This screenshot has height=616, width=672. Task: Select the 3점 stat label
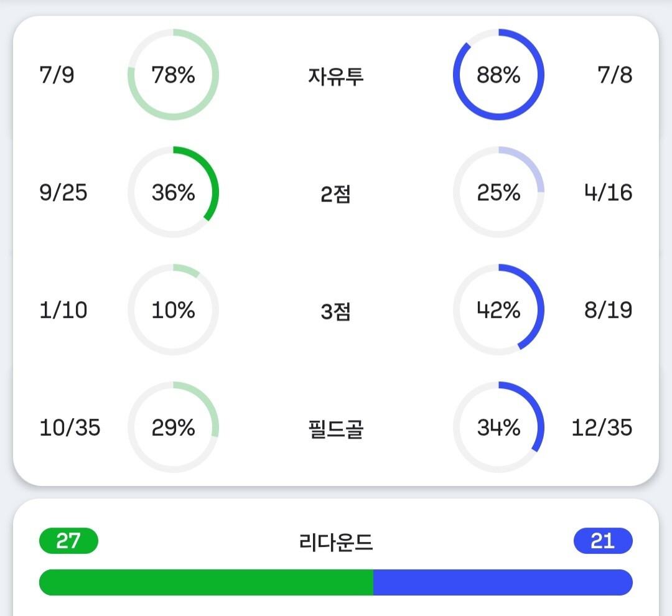(336, 311)
